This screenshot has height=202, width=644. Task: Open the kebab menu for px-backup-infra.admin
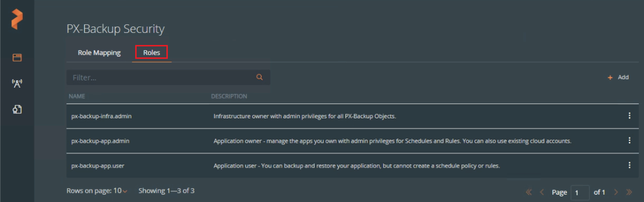pyautogui.click(x=629, y=115)
